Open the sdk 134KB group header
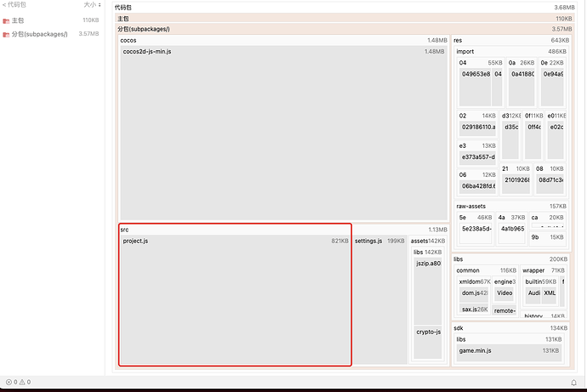The height and width of the screenshot is (392, 587). 510,328
